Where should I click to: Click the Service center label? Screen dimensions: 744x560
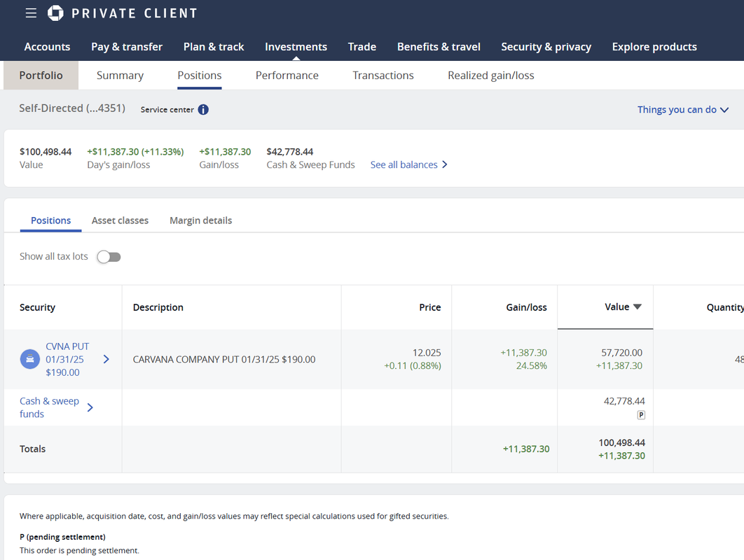pyautogui.click(x=167, y=109)
